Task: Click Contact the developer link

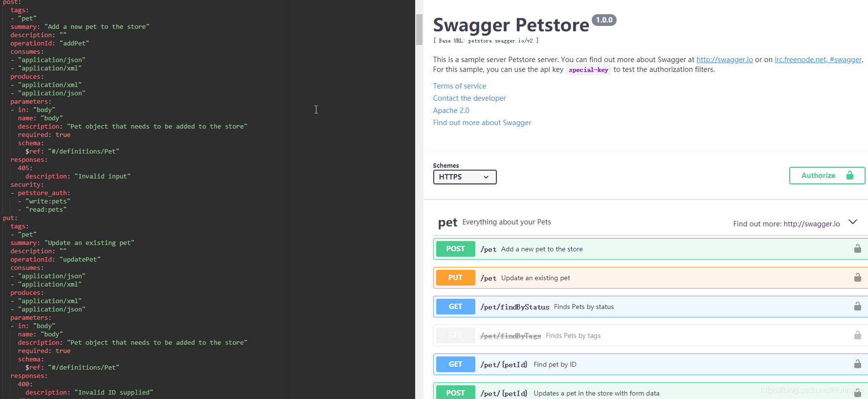Action: click(469, 98)
